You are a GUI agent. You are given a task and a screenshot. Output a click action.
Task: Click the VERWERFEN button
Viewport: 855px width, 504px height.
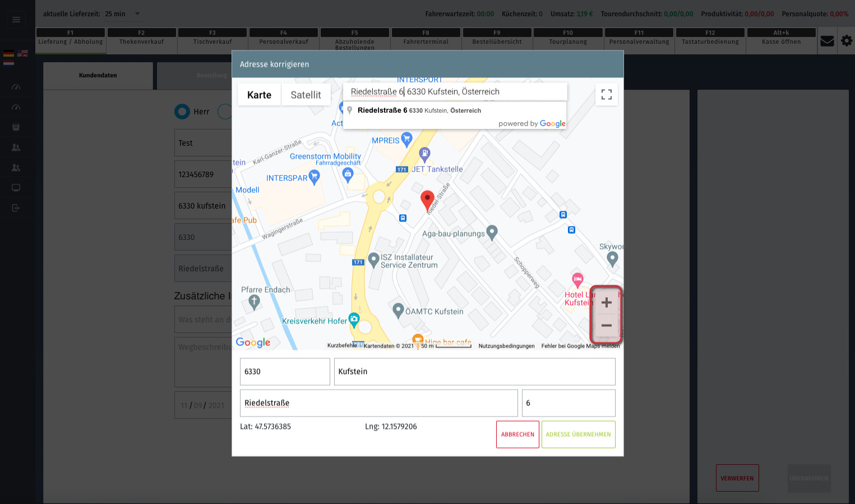[x=737, y=478]
